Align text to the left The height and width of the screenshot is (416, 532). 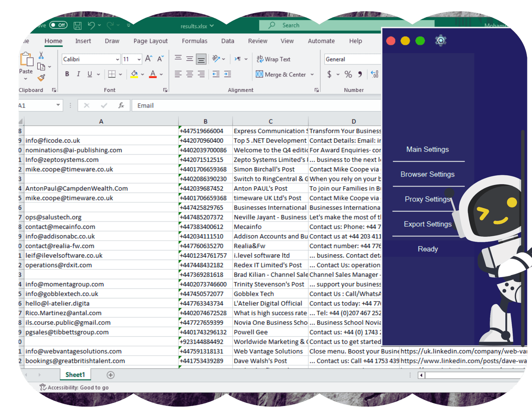pyautogui.click(x=178, y=74)
